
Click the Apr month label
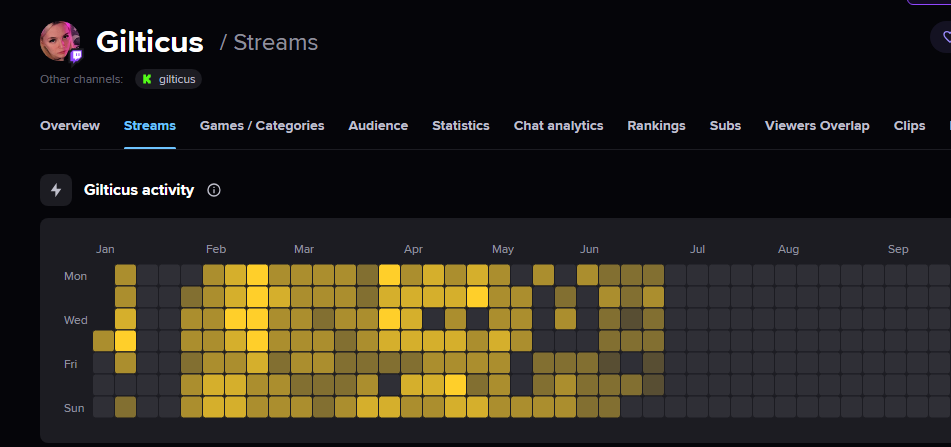coord(413,249)
